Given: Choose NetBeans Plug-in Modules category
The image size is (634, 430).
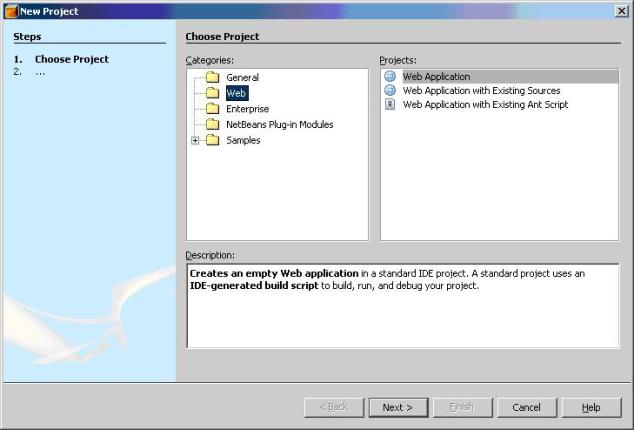Looking at the screenshot, I should (x=279, y=125).
